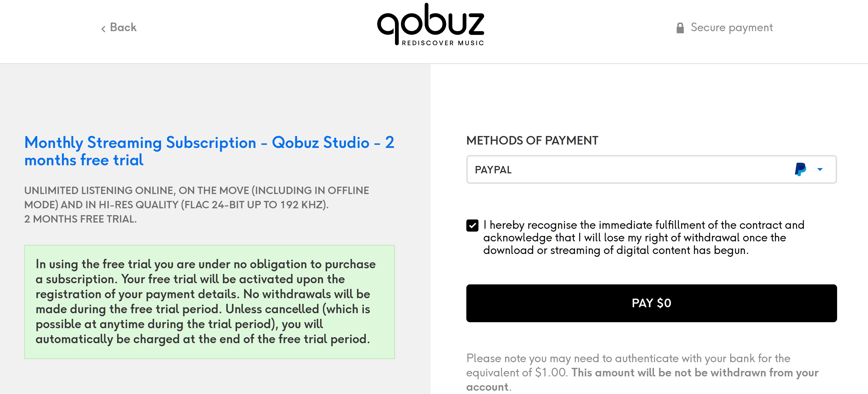
Task: Click the padlock secure payment icon
Action: click(x=680, y=28)
